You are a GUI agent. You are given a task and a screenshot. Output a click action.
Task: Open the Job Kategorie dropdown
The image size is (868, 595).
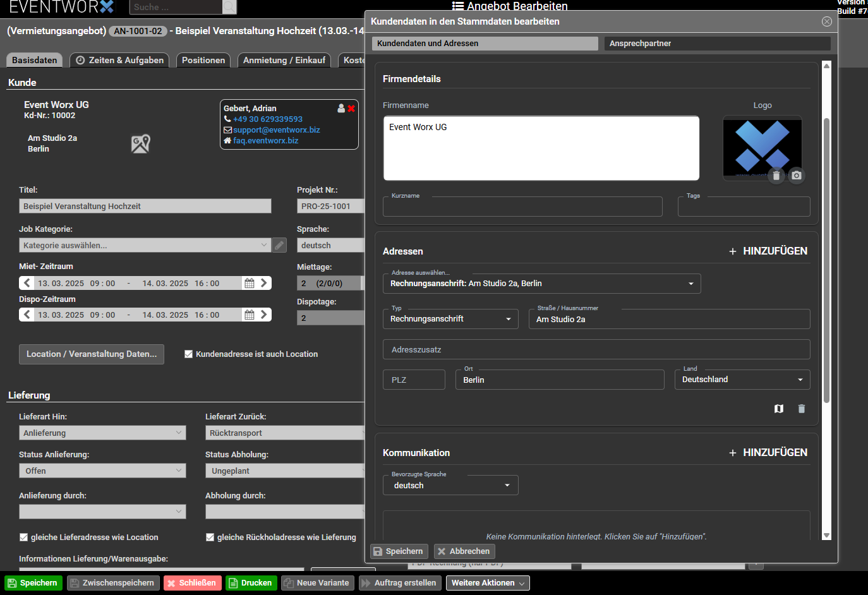pyautogui.click(x=145, y=245)
